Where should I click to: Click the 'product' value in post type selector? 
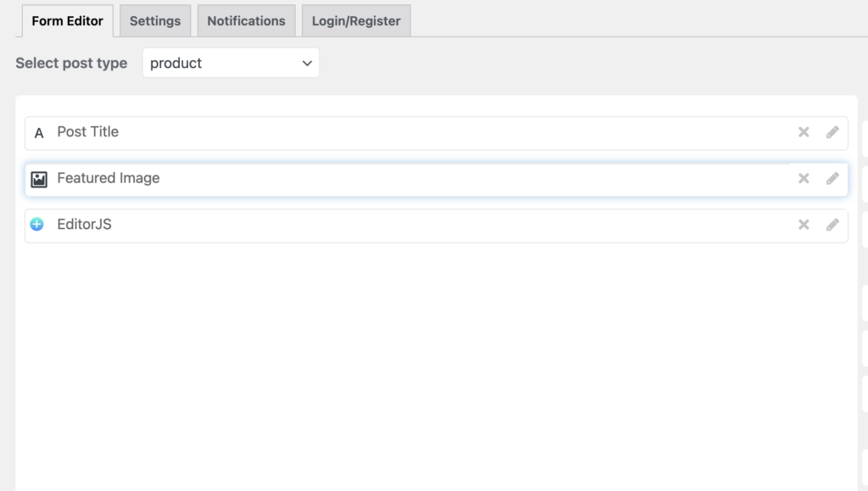[176, 64]
